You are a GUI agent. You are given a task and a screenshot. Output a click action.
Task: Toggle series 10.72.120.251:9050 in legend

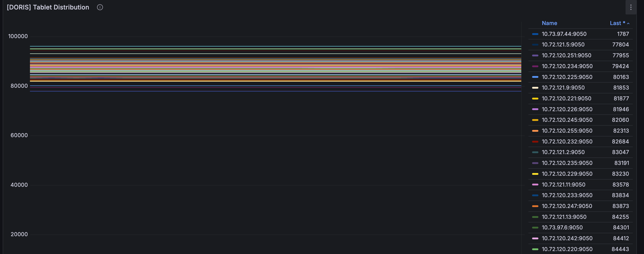[567, 55]
